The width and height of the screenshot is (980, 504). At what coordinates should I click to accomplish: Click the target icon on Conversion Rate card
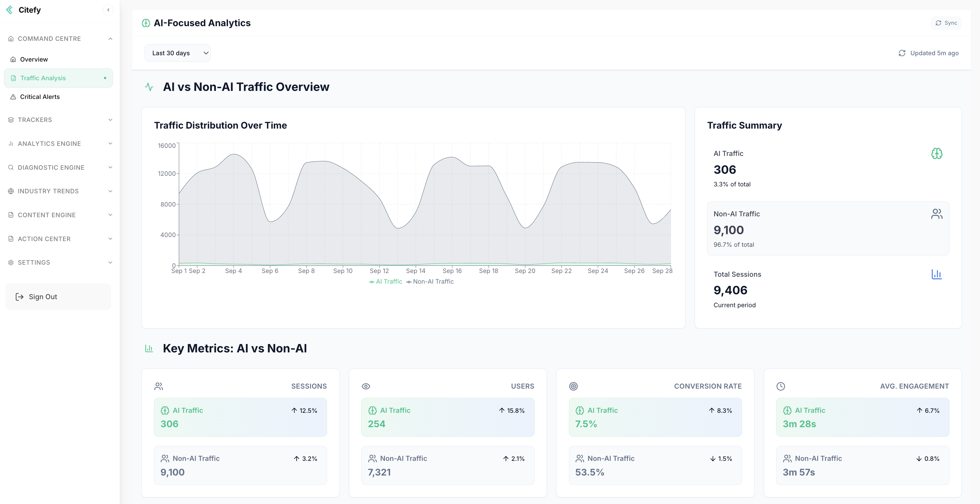pyautogui.click(x=573, y=386)
